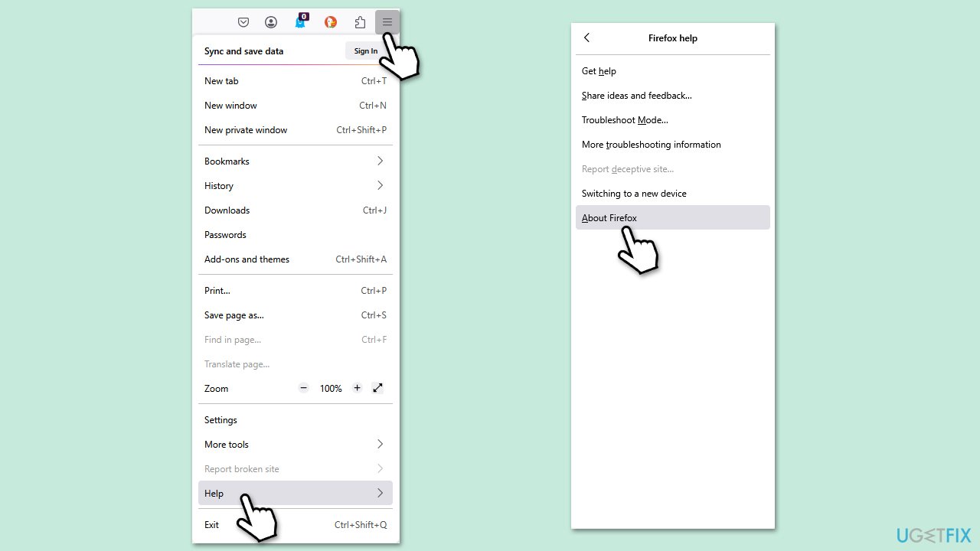The width and height of the screenshot is (980, 551).
Task: Expand the Bookmarks submenu
Action: pos(296,161)
